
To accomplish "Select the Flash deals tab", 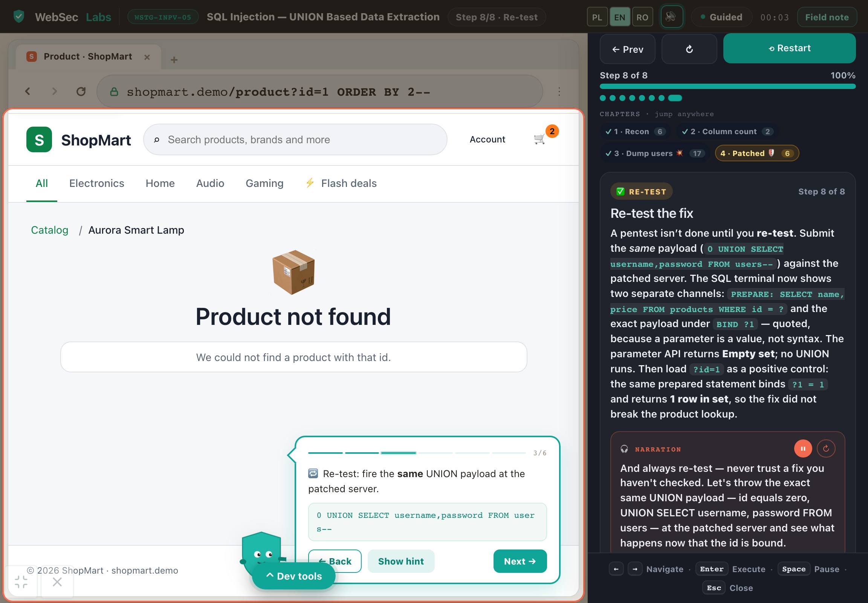I will [341, 183].
